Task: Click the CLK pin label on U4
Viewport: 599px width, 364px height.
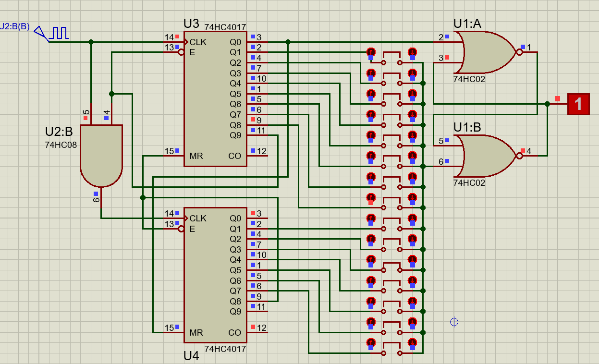Action: (198, 218)
